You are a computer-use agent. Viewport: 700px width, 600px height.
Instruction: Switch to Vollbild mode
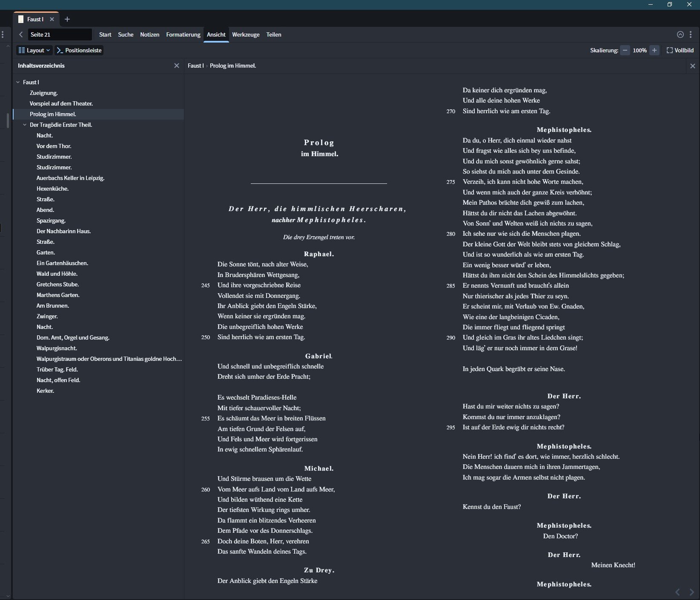[680, 50]
